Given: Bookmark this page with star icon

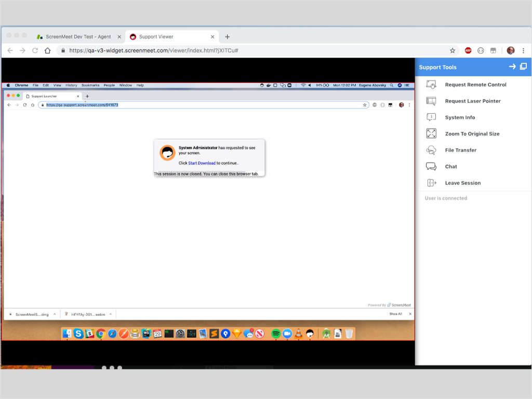Looking at the screenshot, I should (x=453, y=50).
